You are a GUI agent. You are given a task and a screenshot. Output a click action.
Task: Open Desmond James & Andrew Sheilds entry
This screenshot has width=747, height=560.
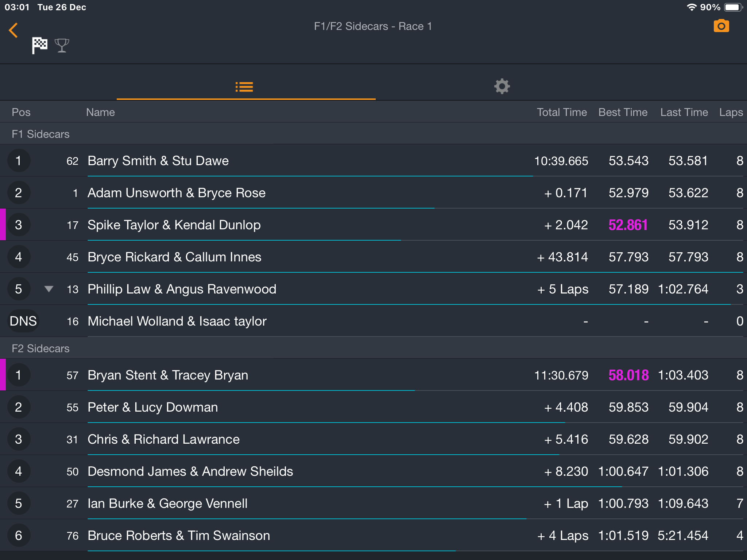[x=373, y=471]
